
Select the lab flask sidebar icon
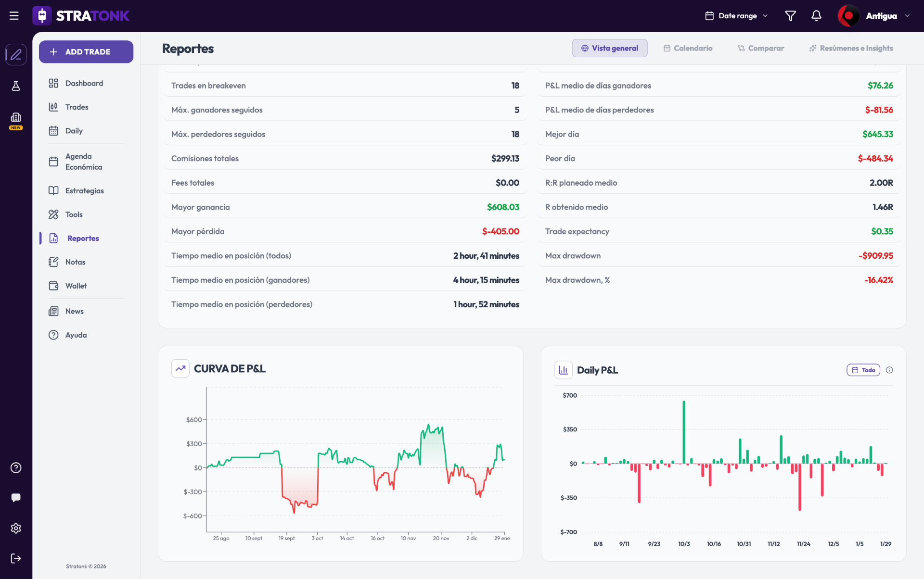click(16, 86)
